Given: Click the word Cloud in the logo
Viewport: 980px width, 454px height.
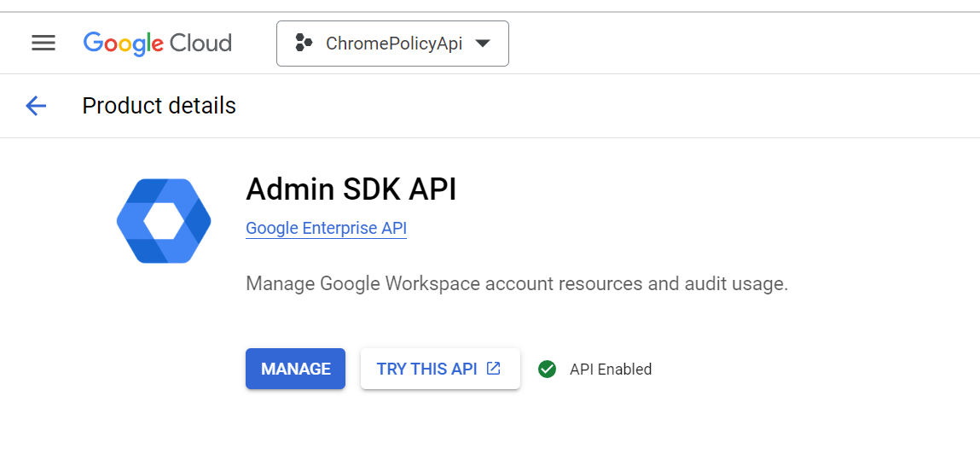Looking at the screenshot, I should pos(200,43).
